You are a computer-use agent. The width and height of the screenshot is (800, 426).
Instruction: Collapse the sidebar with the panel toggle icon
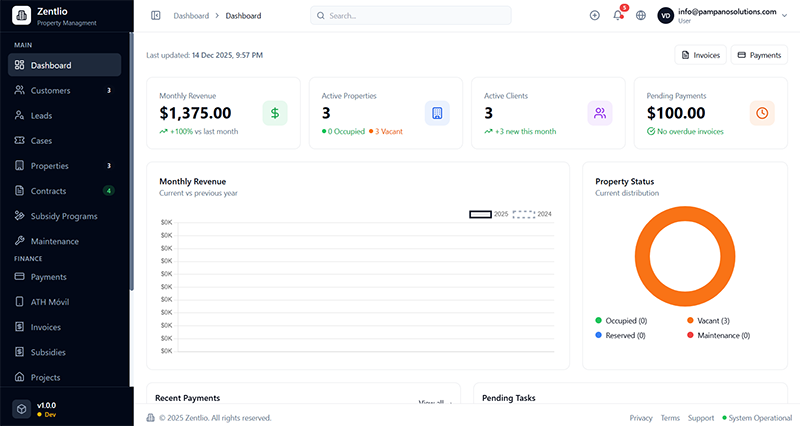click(x=156, y=15)
